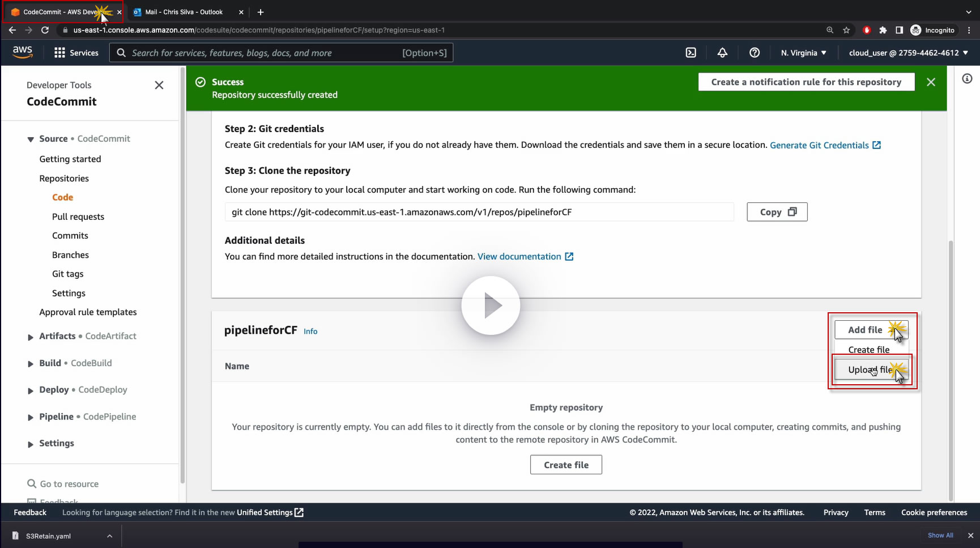
Task: Expand the Settings section in sidebar
Action: click(31, 444)
